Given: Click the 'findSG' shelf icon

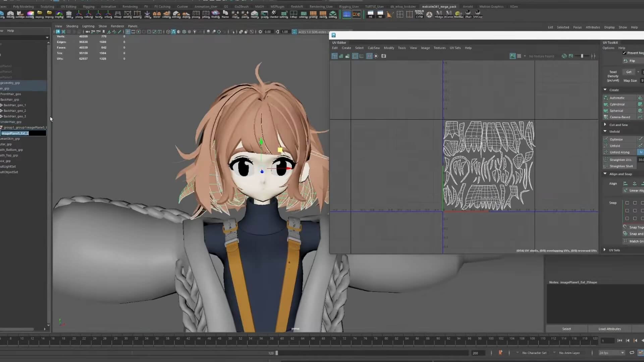Looking at the screenshot, I should coord(215,14).
